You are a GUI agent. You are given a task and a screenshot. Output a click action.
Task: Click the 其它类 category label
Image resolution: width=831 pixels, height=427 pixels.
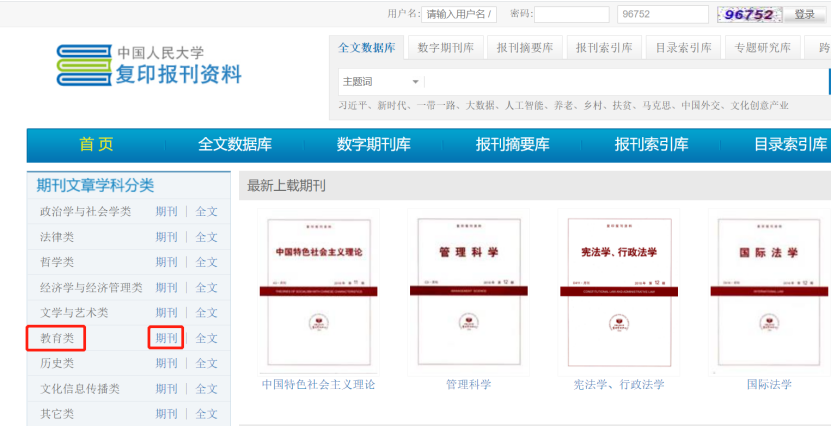57,414
